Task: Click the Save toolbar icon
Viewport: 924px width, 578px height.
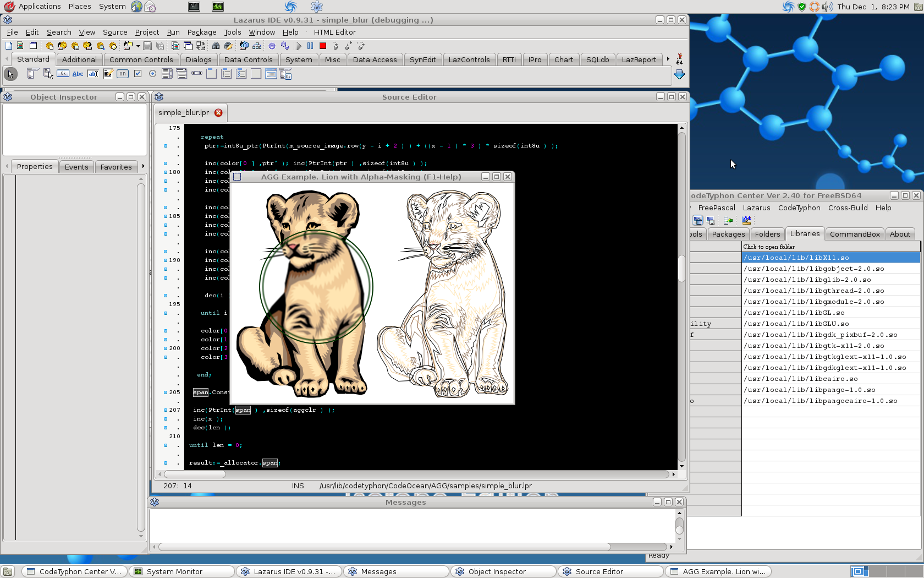Action: click(x=147, y=46)
